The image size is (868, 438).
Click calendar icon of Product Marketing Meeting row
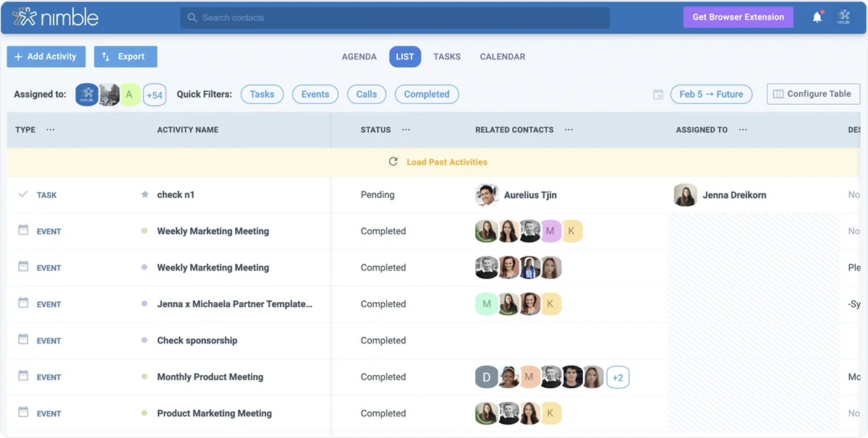tap(23, 413)
